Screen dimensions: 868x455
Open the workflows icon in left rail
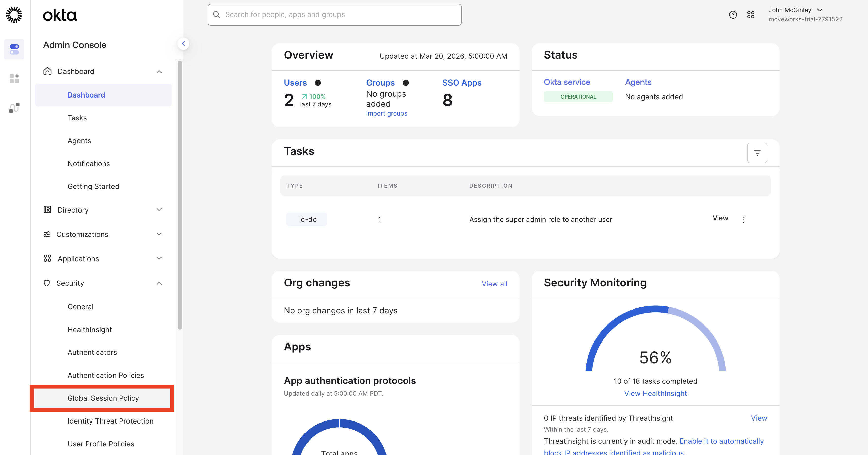tap(14, 108)
